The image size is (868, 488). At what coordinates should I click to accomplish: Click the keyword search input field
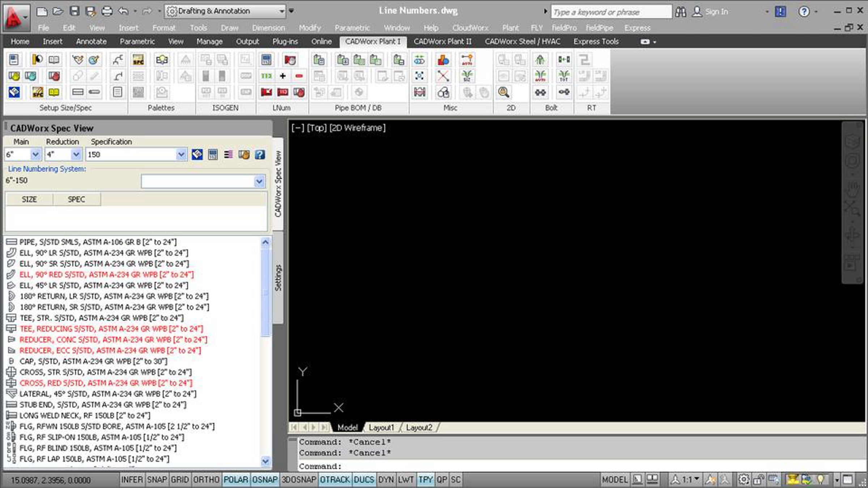pos(610,12)
